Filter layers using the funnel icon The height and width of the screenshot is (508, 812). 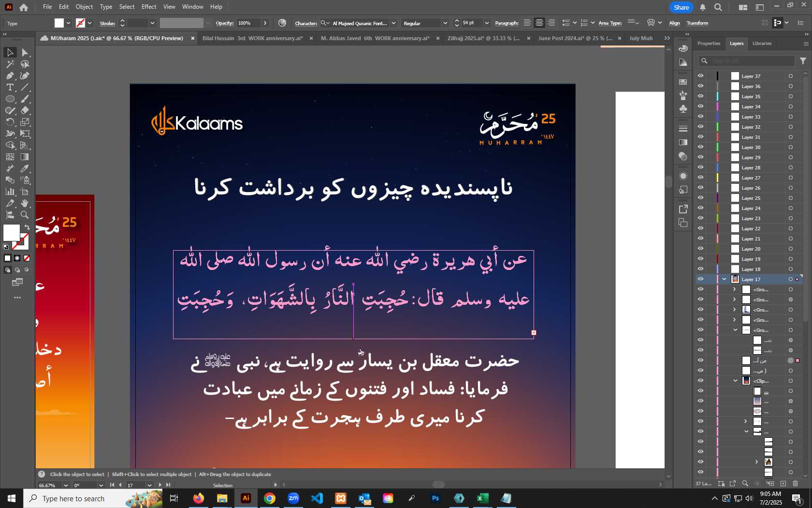tap(803, 61)
